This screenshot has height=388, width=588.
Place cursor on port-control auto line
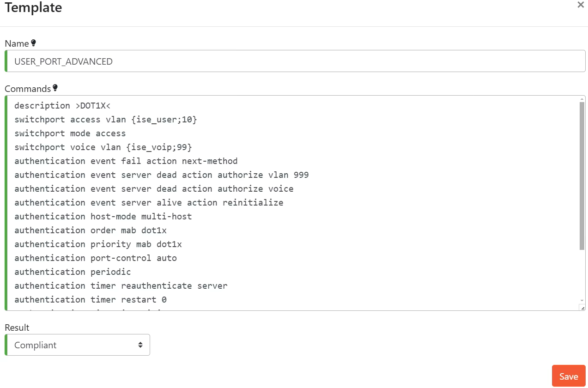[x=96, y=258]
